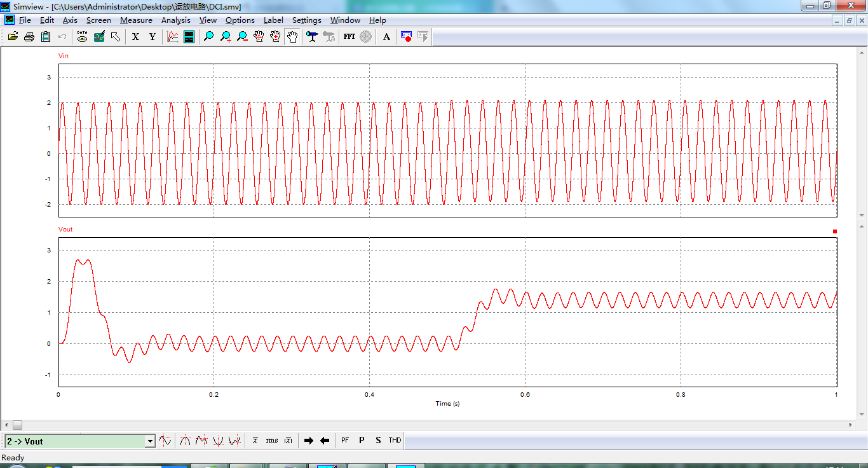The width and height of the screenshot is (868, 468).
Task: Compute power factor with PF button
Action: click(345, 440)
